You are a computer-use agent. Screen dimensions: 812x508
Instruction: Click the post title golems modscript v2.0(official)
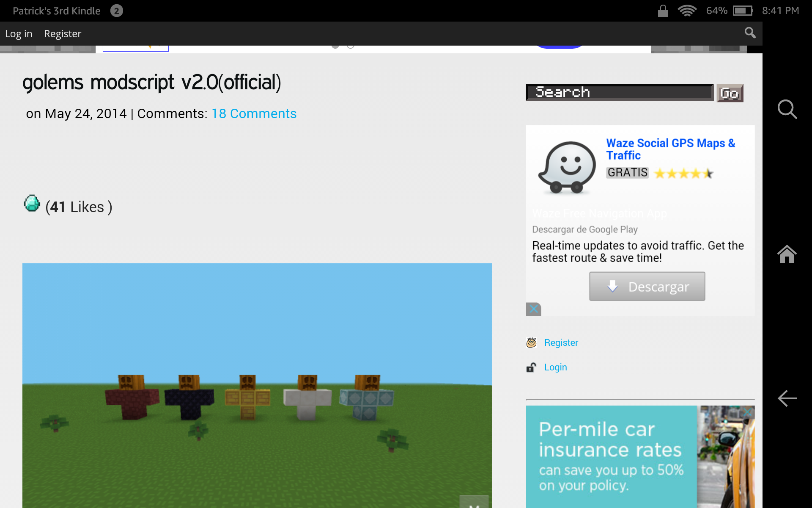tap(151, 82)
